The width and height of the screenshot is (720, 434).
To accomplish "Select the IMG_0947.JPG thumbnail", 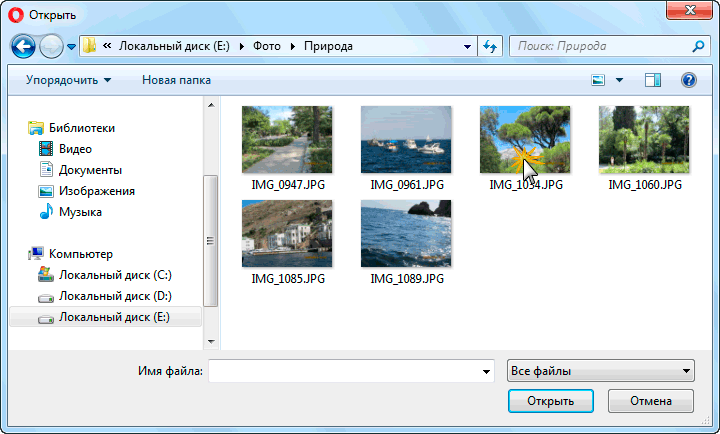I will tap(287, 140).
